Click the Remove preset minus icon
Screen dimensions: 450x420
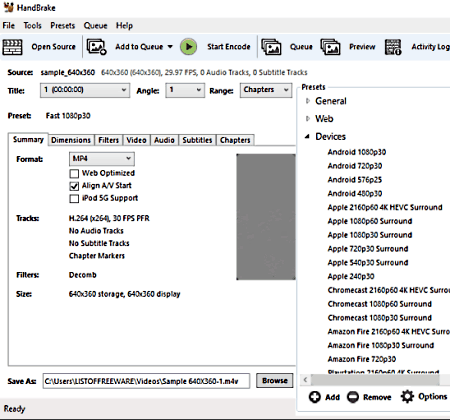tap(353, 397)
